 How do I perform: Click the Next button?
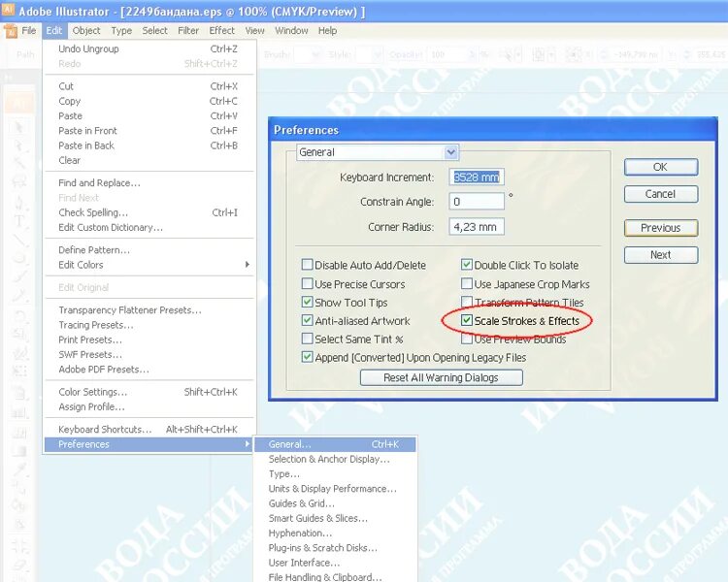[661, 255]
